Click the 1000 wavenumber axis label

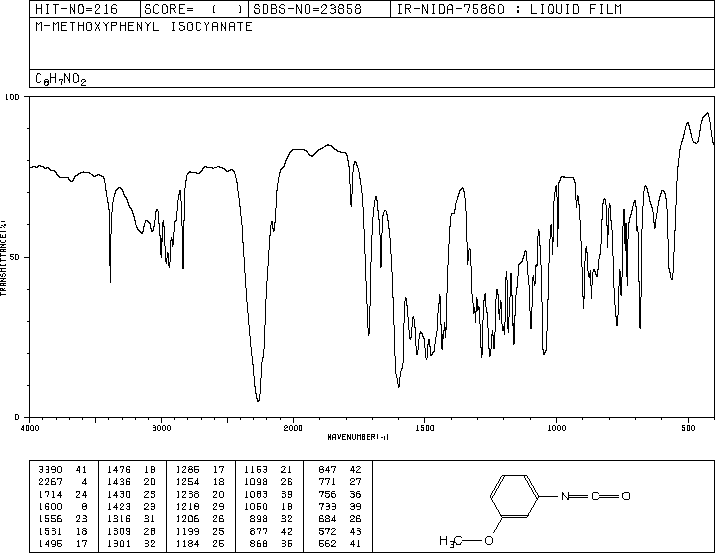point(557,428)
